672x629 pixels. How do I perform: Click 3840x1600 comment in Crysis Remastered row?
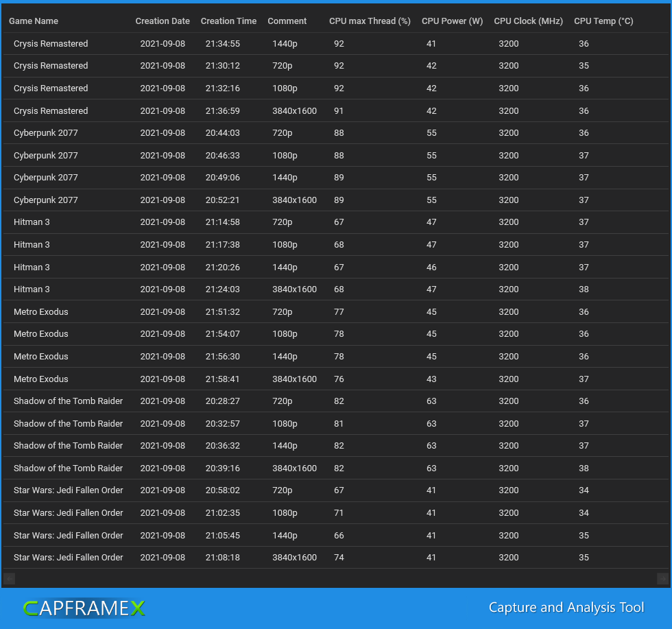294,110
